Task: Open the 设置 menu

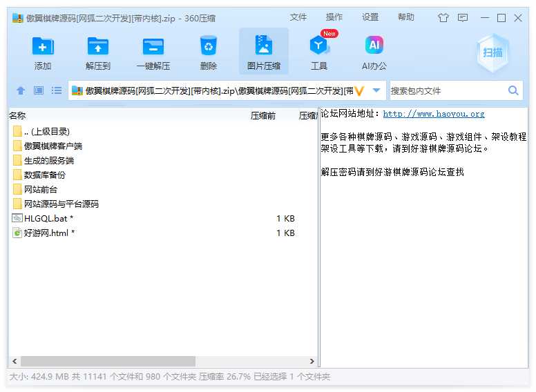Action: click(370, 17)
